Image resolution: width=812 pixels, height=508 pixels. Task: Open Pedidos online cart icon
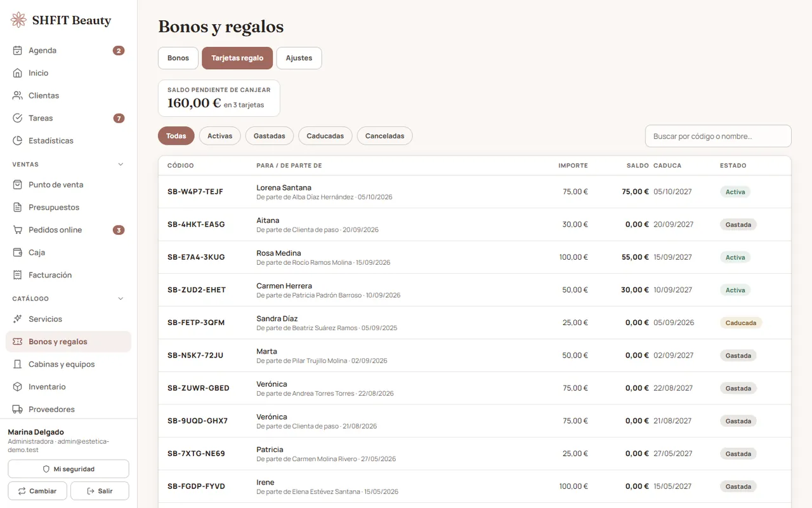point(18,230)
